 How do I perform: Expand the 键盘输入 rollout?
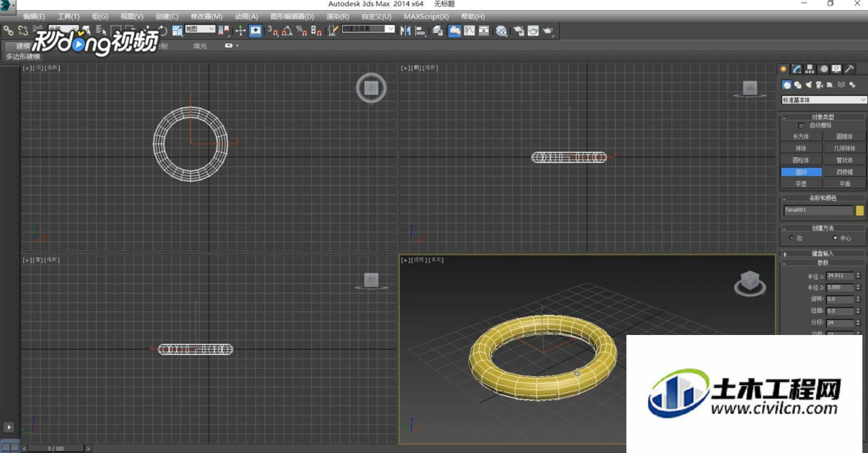823,254
